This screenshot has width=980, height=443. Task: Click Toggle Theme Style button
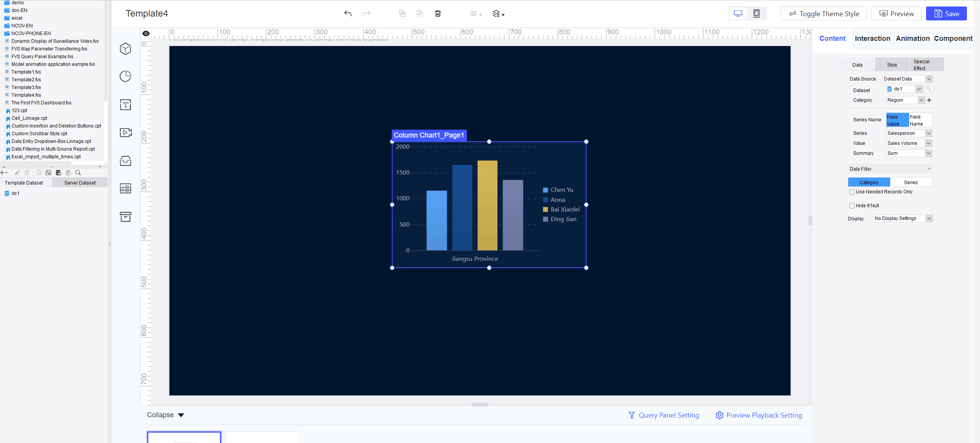point(824,13)
